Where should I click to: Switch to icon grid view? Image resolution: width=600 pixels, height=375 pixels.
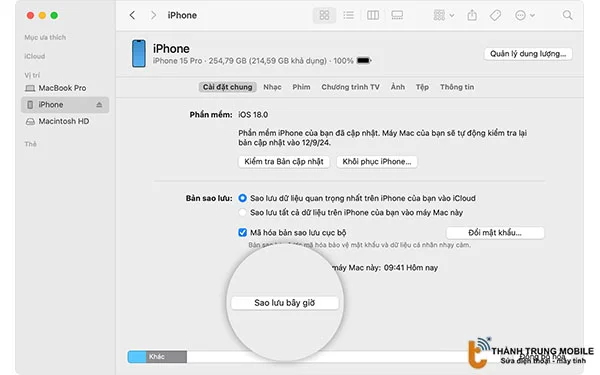[324, 15]
